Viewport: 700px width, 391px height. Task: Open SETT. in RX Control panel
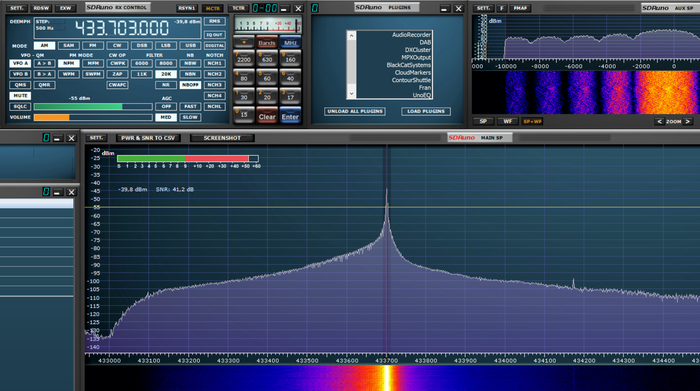[x=17, y=8]
